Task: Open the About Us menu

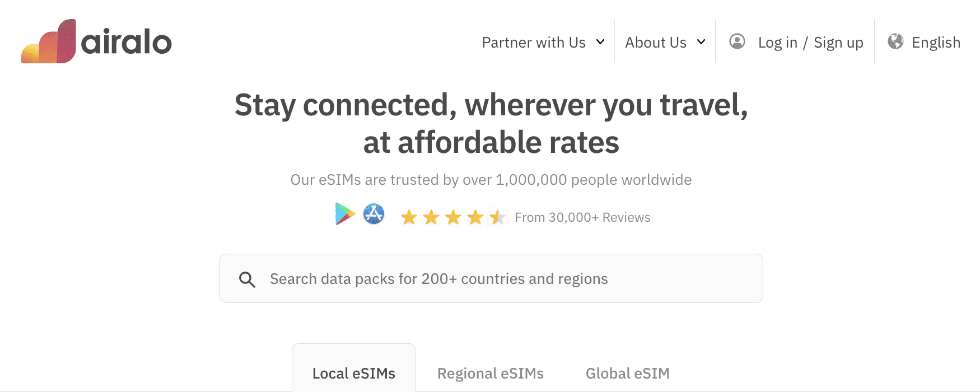Action: click(656, 43)
